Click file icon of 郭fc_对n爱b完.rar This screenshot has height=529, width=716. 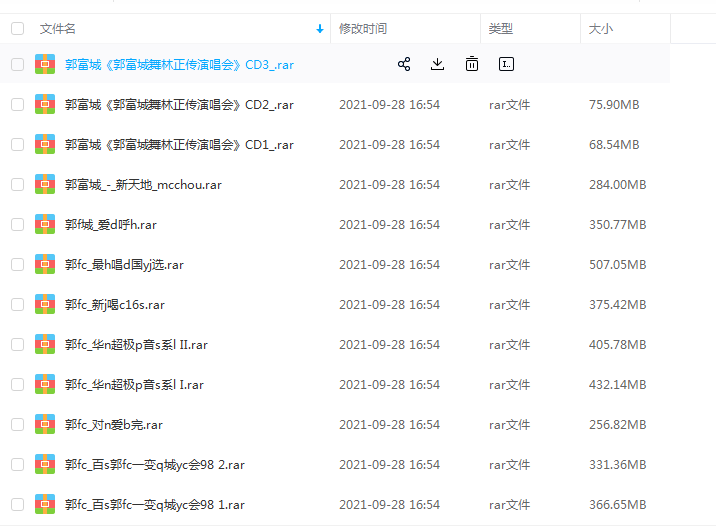(x=45, y=424)
